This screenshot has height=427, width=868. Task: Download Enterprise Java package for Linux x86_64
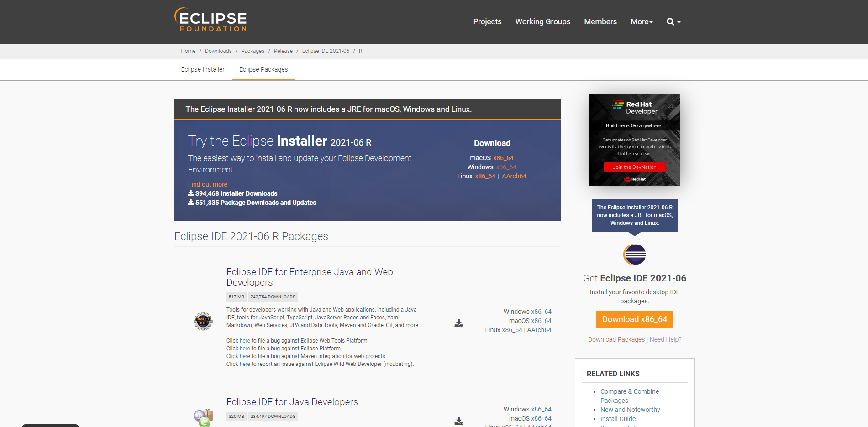[x=512, y=330]
